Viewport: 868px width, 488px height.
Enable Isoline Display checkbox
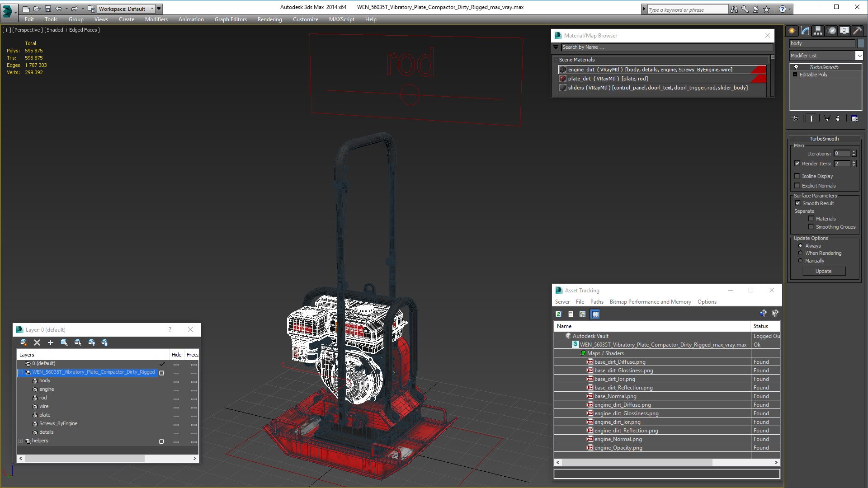coord(797,176)
